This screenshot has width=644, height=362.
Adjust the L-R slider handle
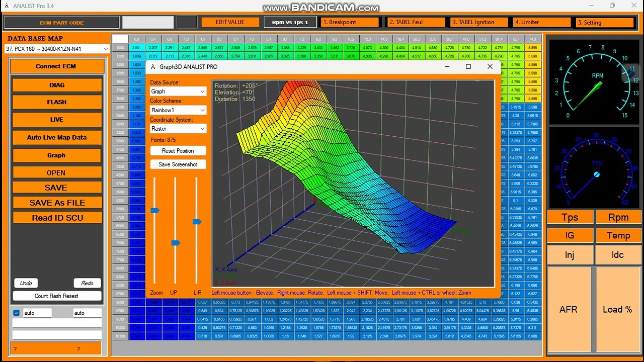click(197, 222)
